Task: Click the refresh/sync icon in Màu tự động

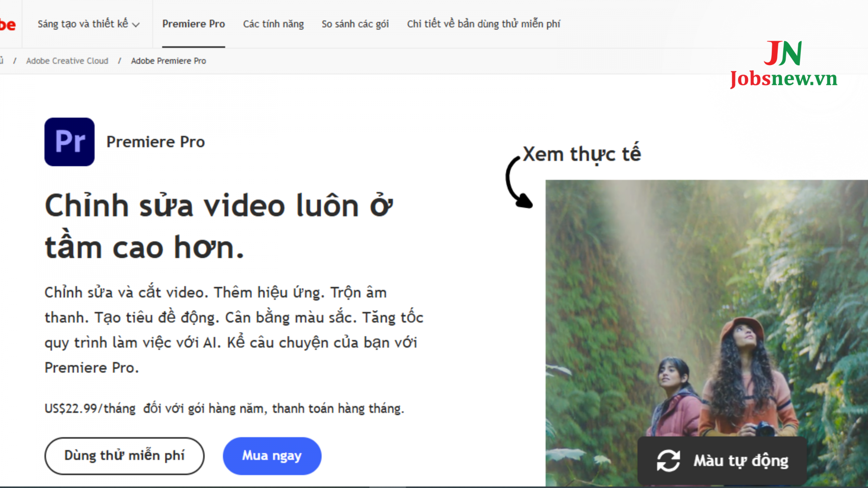Action: pos(668,459)
